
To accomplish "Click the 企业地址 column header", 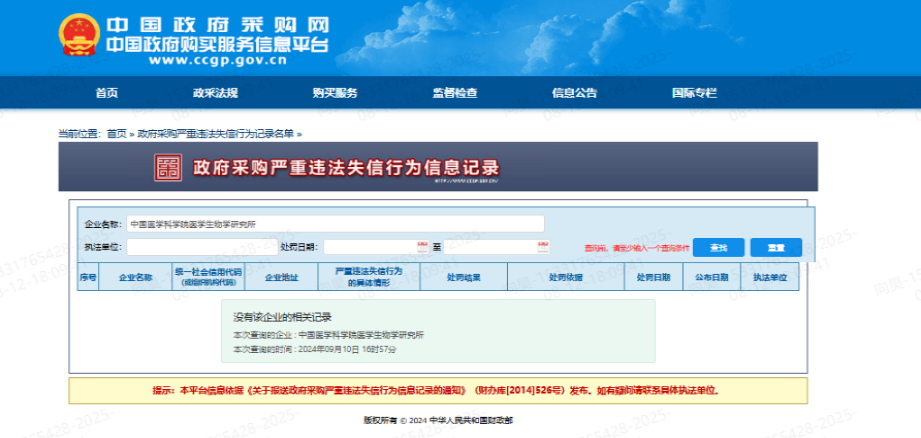I will tap(282, 277).
